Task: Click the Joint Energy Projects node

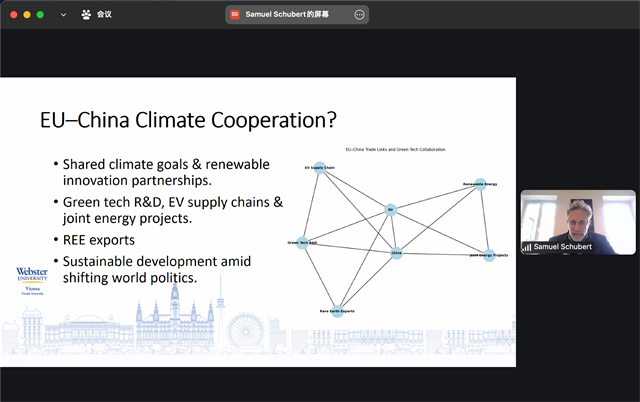Action: pos(489,255)
